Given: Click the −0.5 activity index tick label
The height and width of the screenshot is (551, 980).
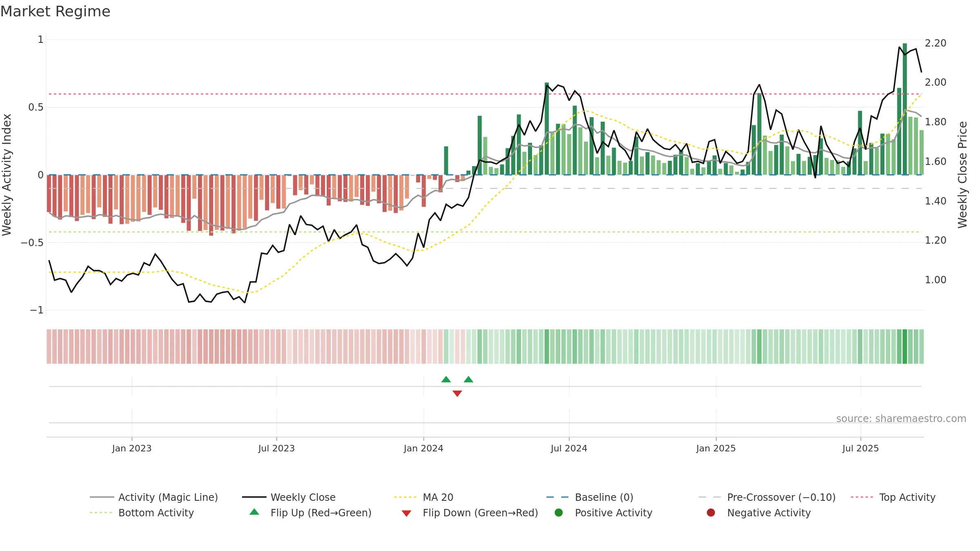Looking at the screenshot, I should click(32, 242).
